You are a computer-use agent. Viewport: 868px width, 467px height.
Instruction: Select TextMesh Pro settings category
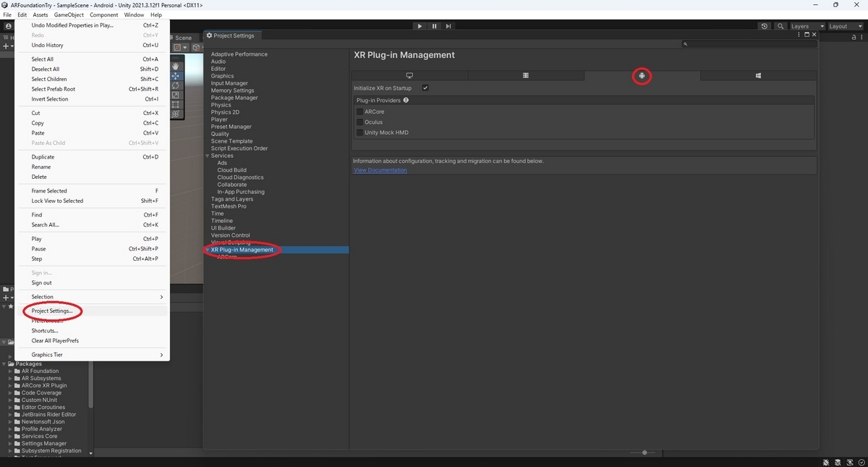[x=229, y=206]
